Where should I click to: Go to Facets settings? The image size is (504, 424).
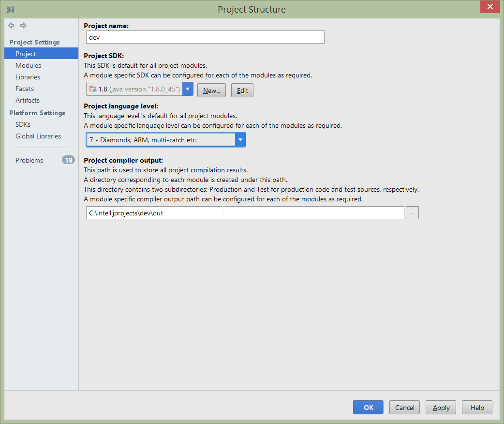[25, 89]
